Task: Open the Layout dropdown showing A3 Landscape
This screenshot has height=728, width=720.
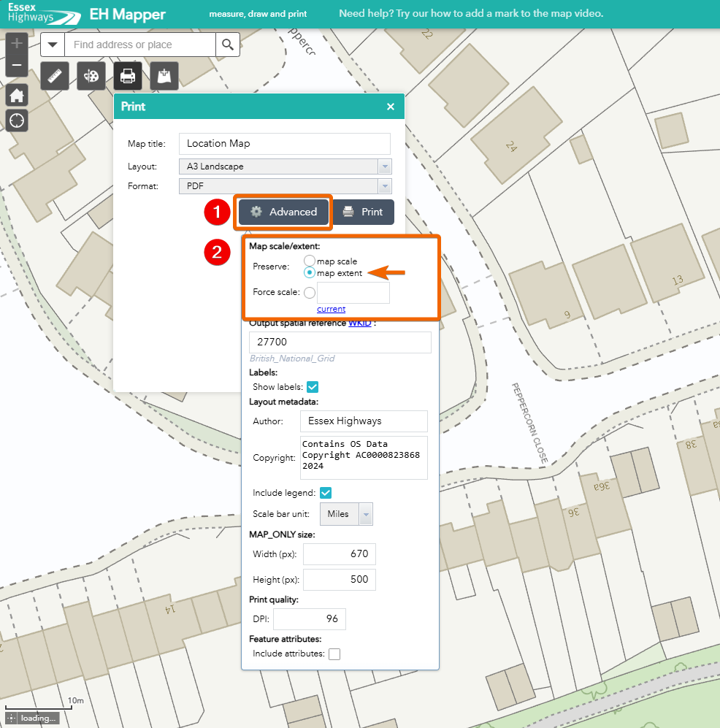Action: (285, 166)
